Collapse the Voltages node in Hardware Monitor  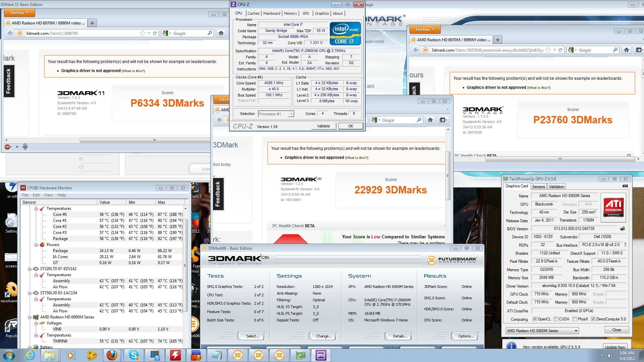point(36,323)
